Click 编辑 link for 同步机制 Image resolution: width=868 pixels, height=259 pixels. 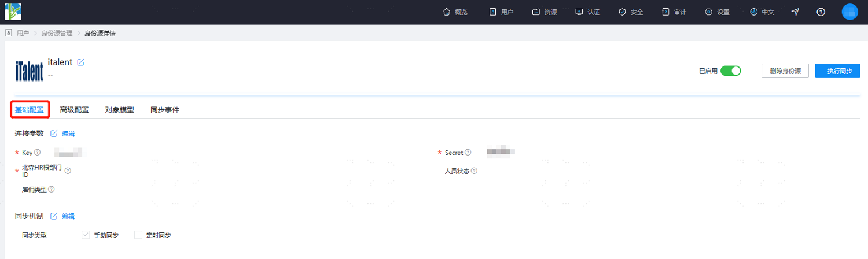68,216
